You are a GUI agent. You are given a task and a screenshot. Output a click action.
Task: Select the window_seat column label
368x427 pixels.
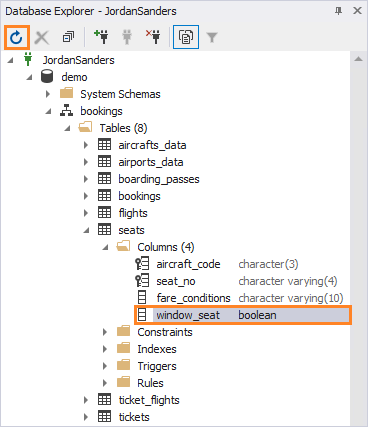pos(188,315)
